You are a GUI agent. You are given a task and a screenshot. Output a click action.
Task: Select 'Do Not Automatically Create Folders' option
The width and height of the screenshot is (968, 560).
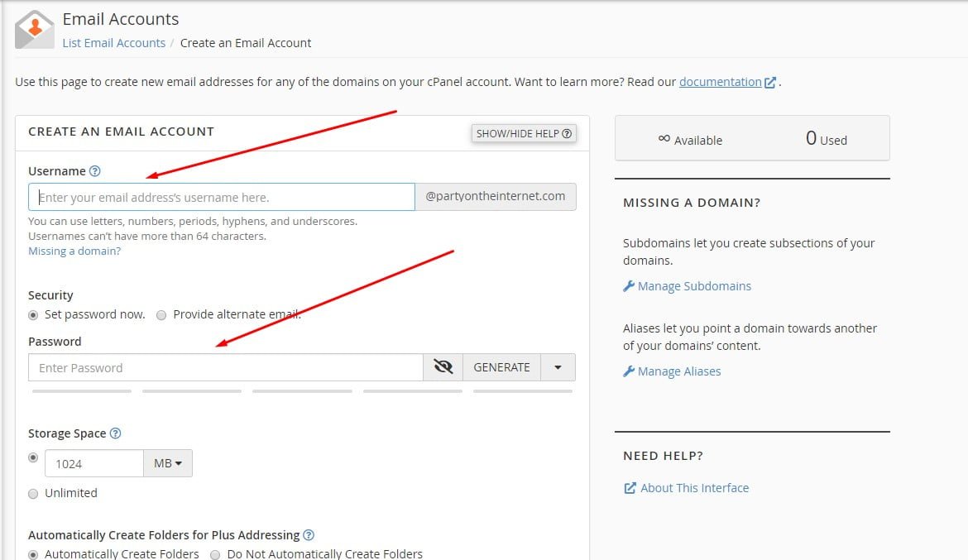click(x=215, y=554)
